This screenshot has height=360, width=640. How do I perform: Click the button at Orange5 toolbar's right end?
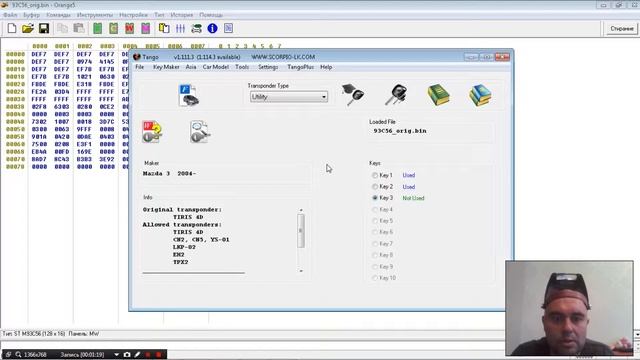622,29
